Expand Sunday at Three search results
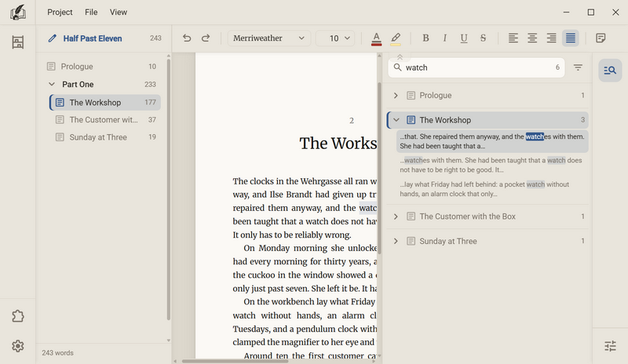 [396, 241]
